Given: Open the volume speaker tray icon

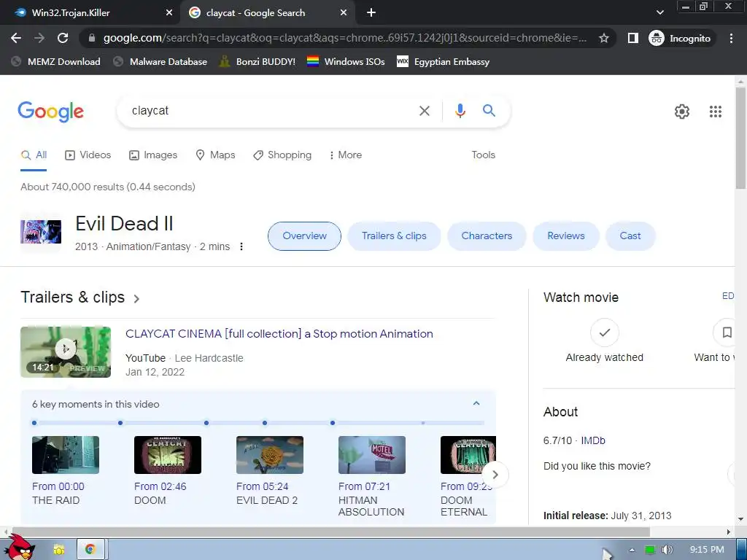Looking at the screenshot, I should coord(667,550).
